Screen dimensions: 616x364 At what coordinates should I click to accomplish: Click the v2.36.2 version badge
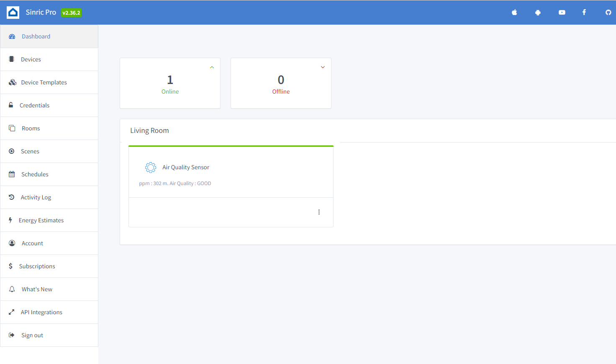[x=71, y=13]
